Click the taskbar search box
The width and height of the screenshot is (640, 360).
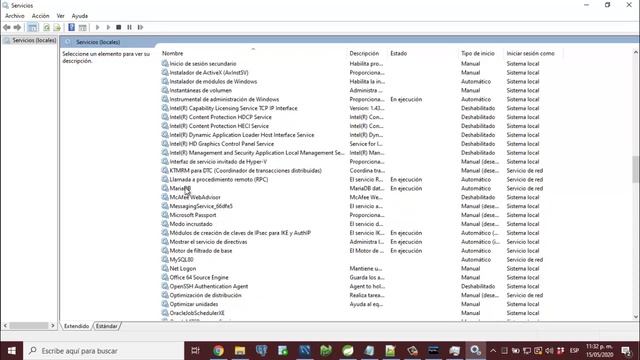pos(104,351)
